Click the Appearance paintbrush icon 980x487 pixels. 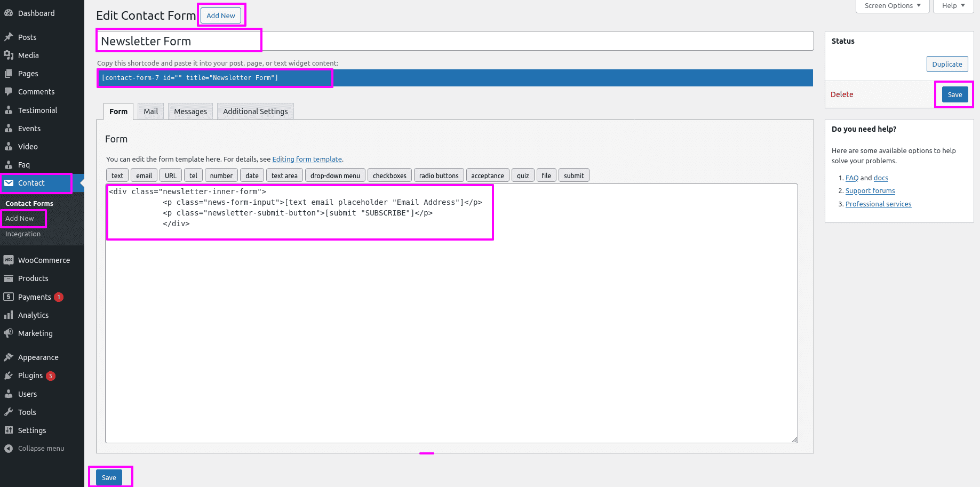(x=9, y=357)
